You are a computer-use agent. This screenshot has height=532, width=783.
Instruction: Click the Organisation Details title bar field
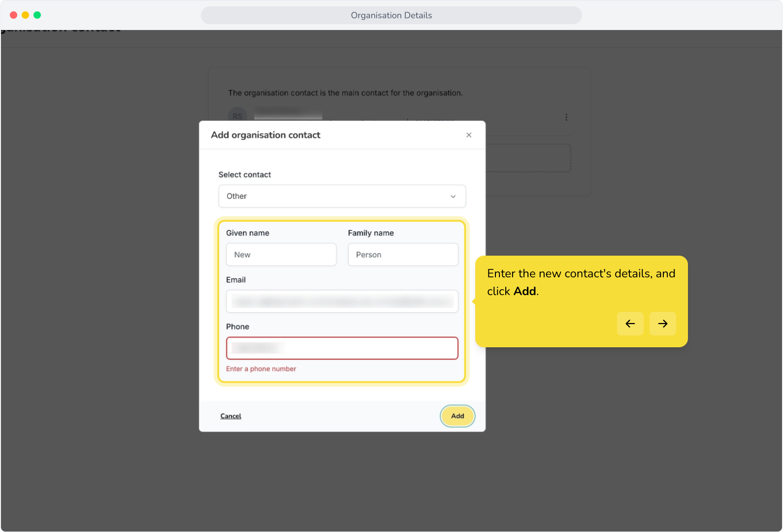[391, 15]
